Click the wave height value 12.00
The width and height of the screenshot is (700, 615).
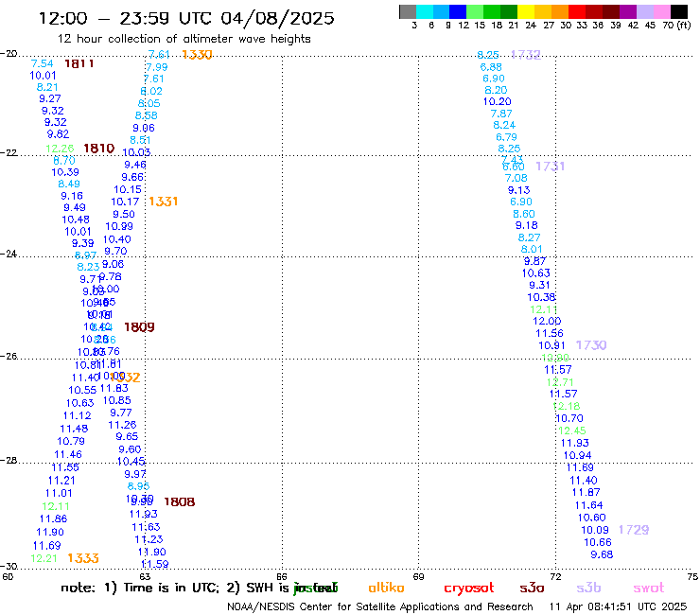(x=547, y=321)
